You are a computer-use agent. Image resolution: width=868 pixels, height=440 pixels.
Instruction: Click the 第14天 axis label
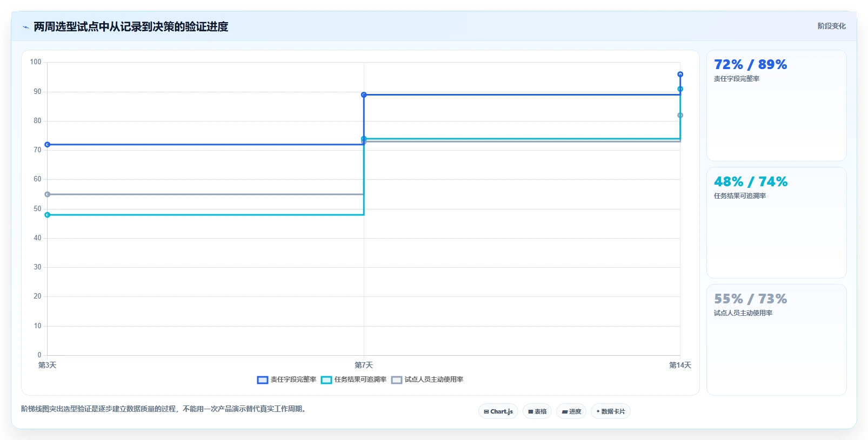pos(680,365)
